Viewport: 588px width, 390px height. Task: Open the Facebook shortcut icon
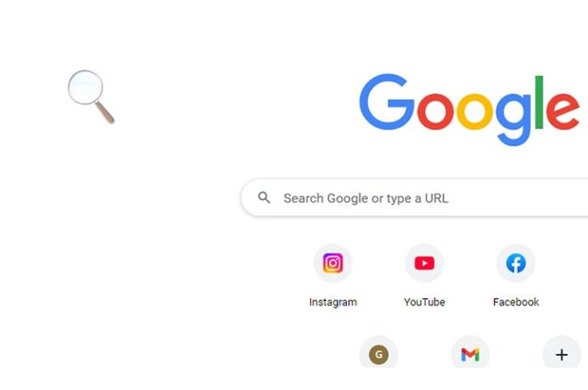(x=516, y=263)
